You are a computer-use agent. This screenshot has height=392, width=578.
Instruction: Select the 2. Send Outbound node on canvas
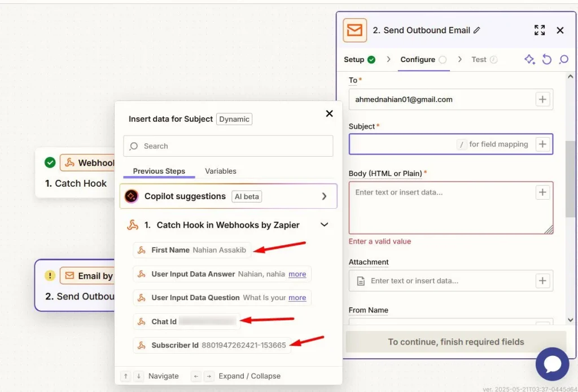[x=75, y=285]
